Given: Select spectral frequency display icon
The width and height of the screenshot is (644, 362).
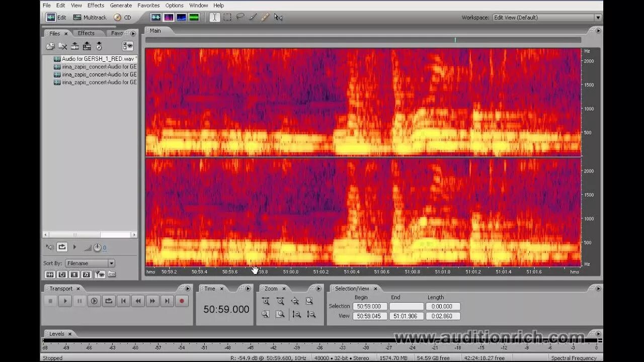Looking at the screenshot, I should coord(168,17).
